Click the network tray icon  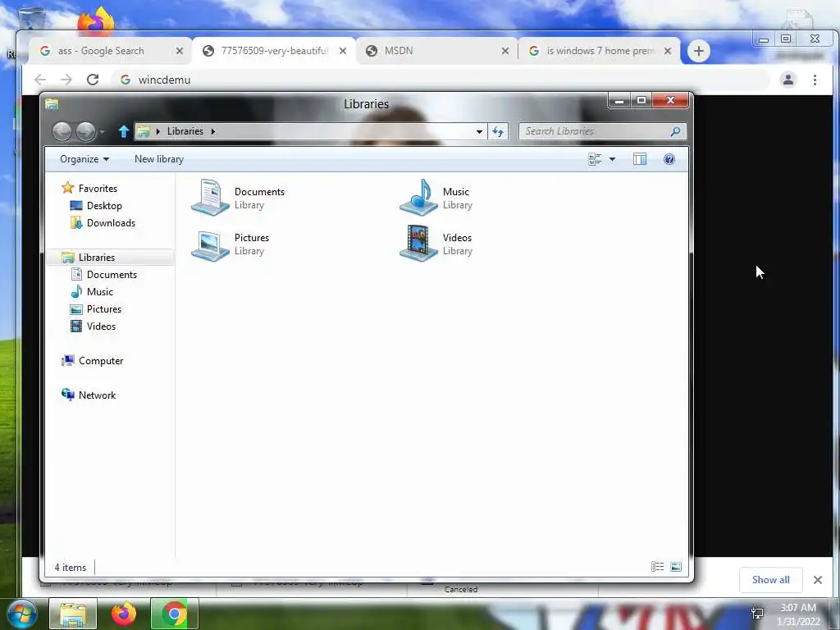(x=757, y=614)
